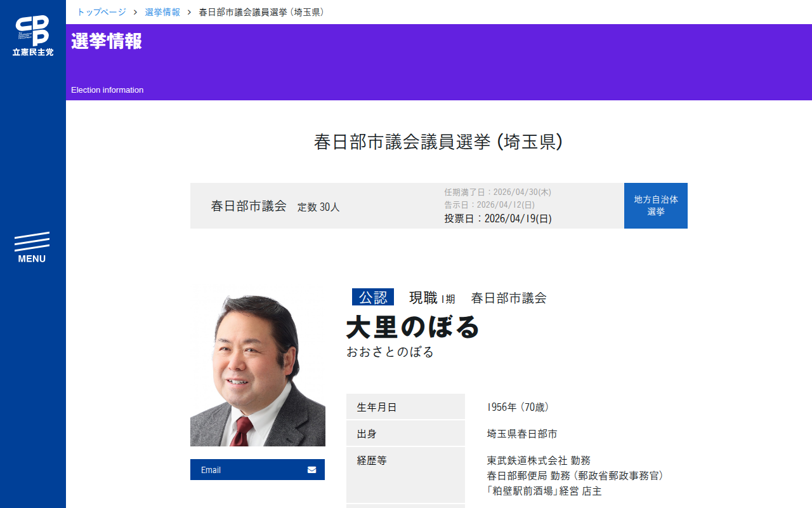This screenshot has width=812, height=508.
Task: Click the candidate name 大里のぼる
Action: [413, 327]
